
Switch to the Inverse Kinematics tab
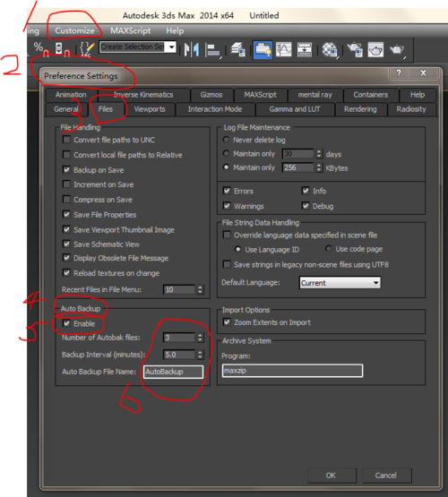(x=143, y=95)
